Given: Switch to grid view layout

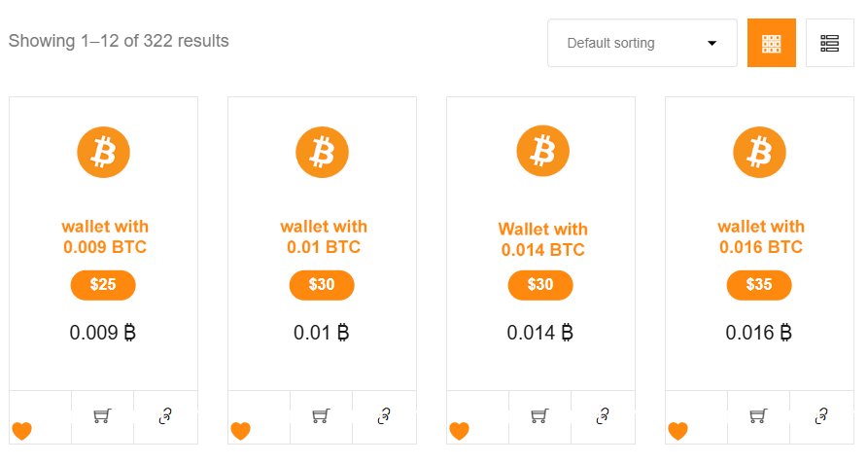Looking at the screenshot, I should click(772, 43).
